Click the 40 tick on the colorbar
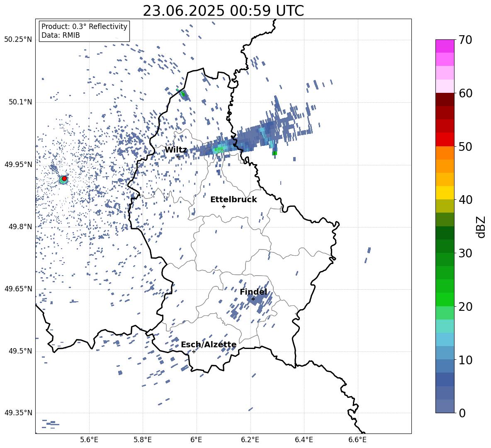This screenshot has height=448, width=491. click(465, 200)
